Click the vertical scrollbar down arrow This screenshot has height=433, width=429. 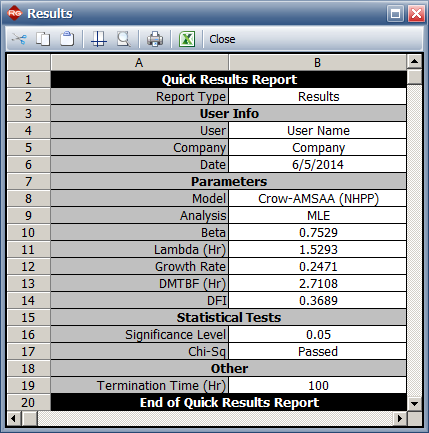tap(414, 404)
